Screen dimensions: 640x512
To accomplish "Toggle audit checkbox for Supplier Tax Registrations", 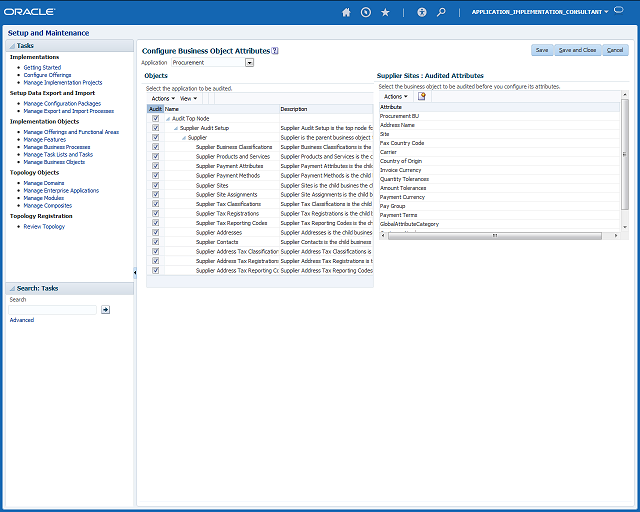I will 156,214.
